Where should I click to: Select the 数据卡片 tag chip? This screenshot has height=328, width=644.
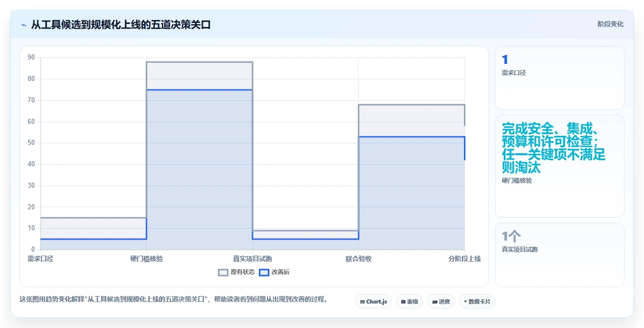pyautogui.click(x=477, y=302)
